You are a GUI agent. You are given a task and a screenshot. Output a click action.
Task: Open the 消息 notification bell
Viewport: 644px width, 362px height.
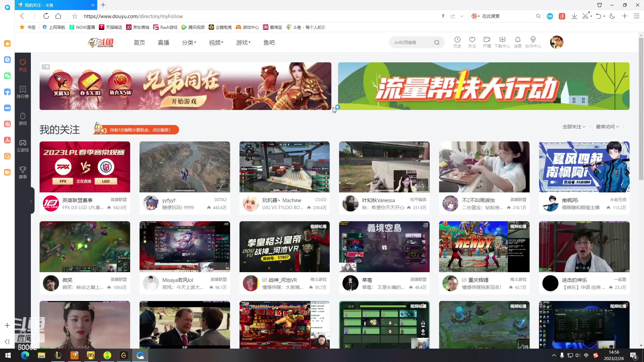tap(518, 42)
